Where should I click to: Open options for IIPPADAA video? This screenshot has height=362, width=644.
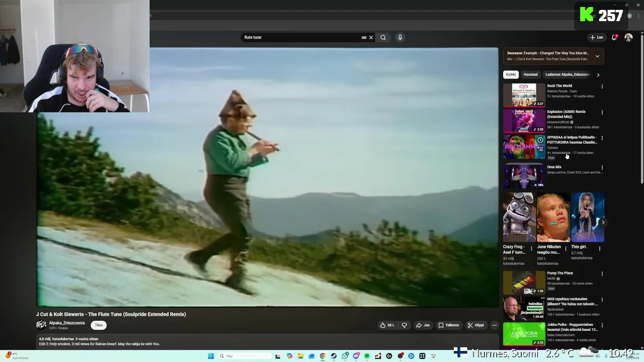[x=602, y=138]
